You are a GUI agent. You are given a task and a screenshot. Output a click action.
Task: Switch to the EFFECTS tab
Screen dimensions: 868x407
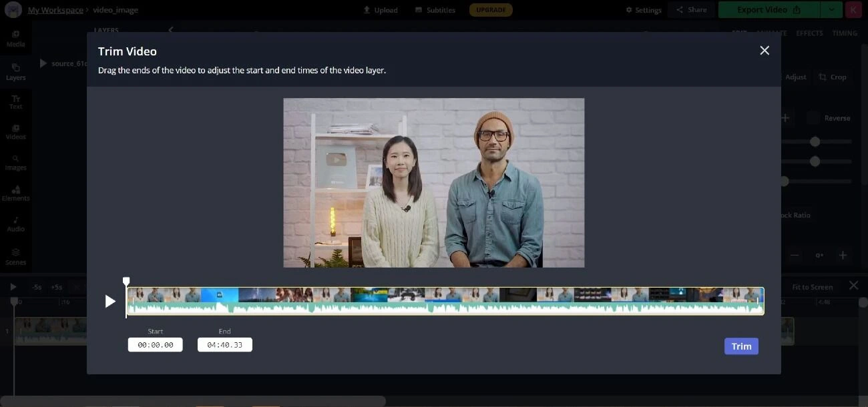tap(809, 33)
